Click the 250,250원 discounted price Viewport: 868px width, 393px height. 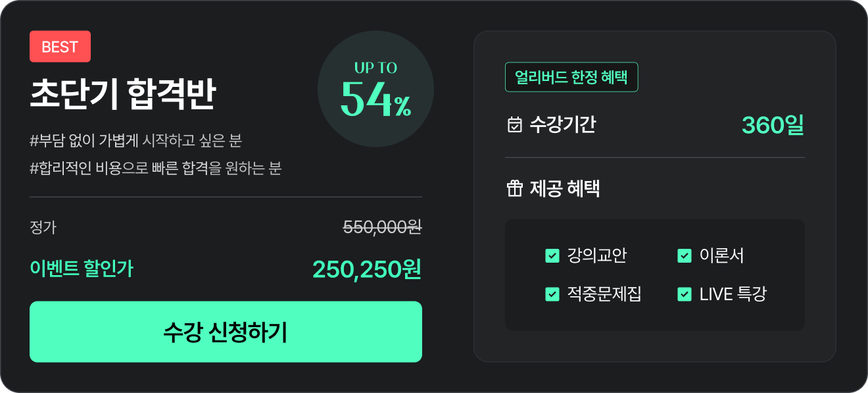click(366, 269)
